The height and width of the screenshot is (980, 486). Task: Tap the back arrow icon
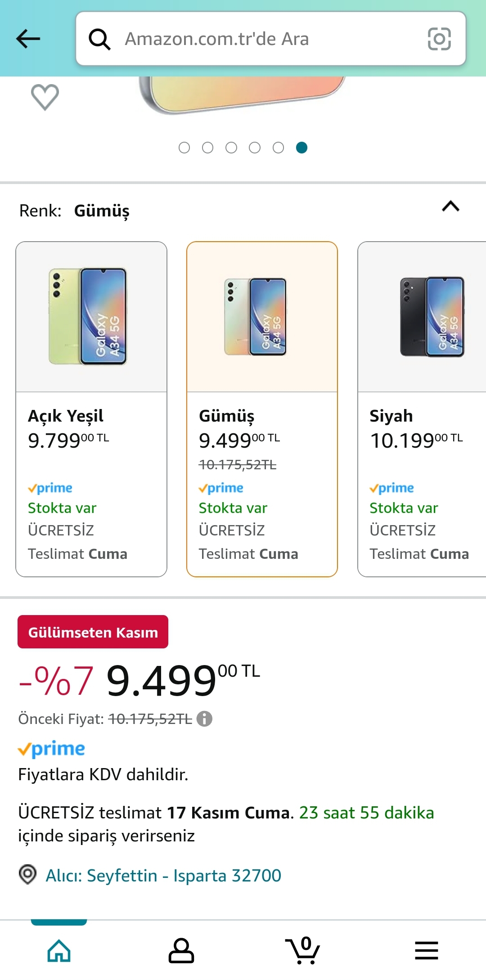(x=28, y=39)
